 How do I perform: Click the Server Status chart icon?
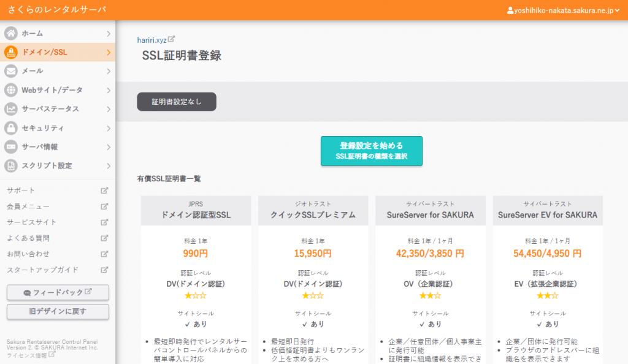point(11,109)
